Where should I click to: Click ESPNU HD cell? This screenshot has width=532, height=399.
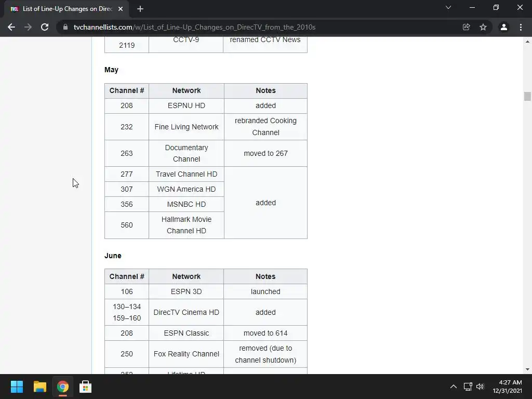click(x=187, y=105)
